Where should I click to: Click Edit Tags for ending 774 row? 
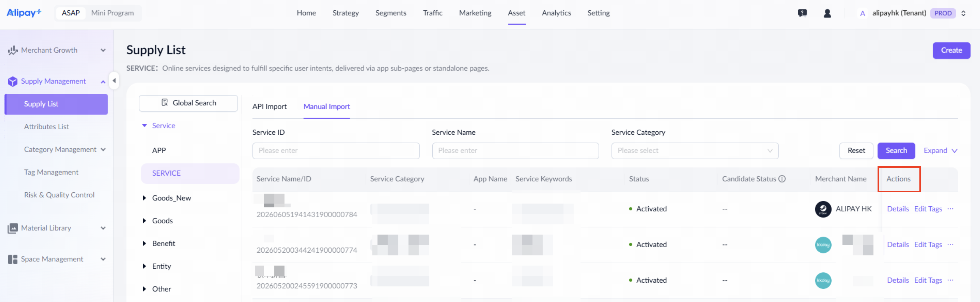coord(928,245)
